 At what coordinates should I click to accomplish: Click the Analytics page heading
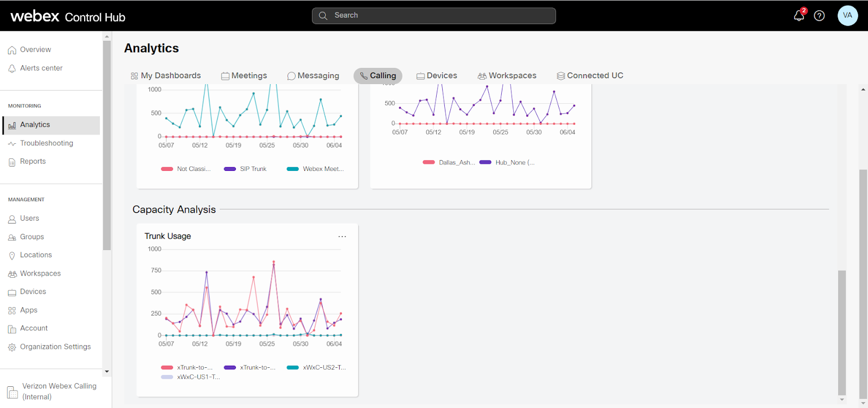tap(151, 48)
